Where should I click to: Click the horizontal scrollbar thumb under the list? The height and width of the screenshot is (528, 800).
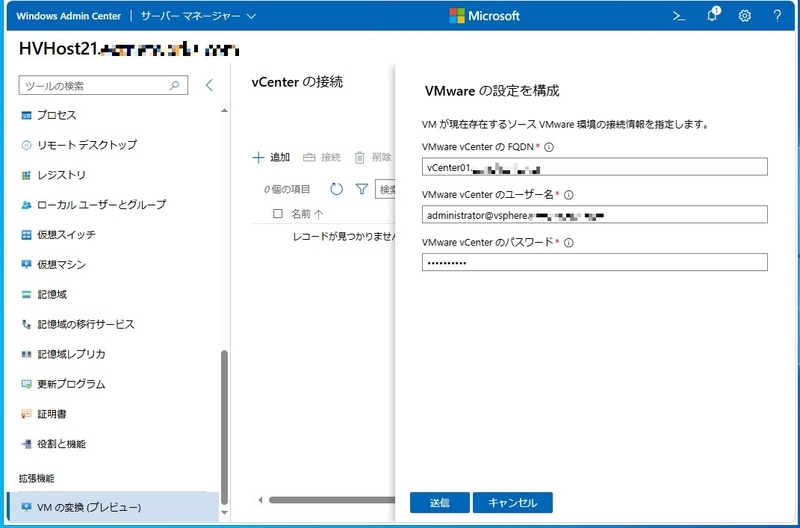pos(332,500)
